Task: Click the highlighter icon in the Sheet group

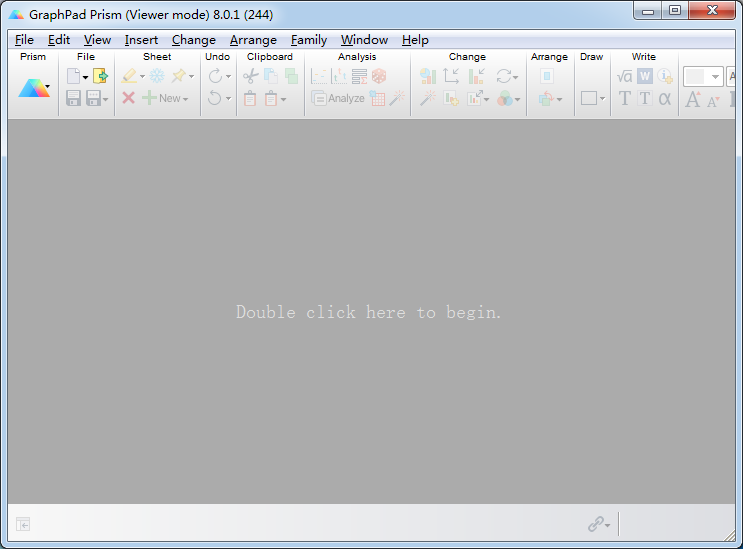Action: [x=129, y=76]
